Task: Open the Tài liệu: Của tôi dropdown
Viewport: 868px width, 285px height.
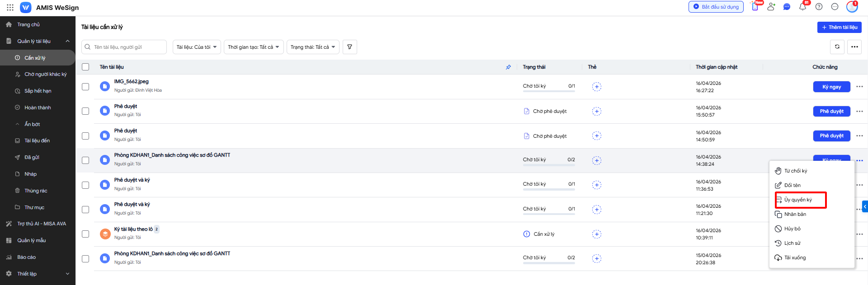Action: coord(197,47)
